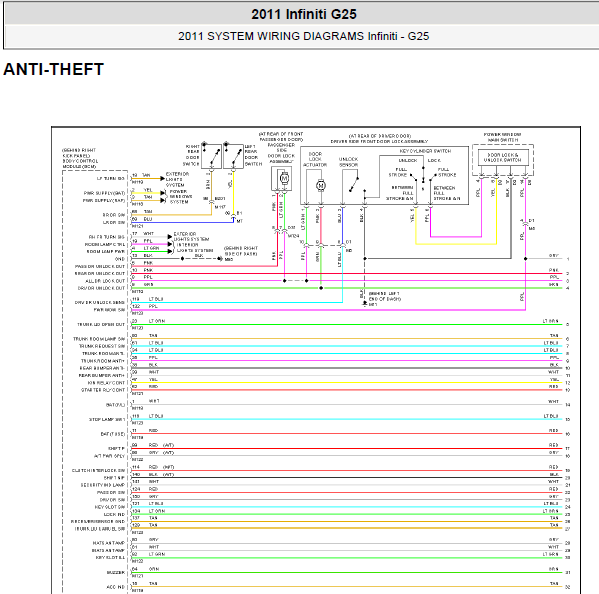599x594 pixels.
Task: Click the Security Ind Lamp pin label
Action: pyautogui.click(x=102, y=485)
